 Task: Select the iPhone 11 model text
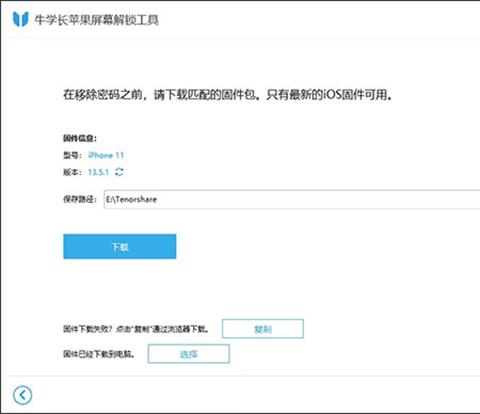tap(106, 155)
